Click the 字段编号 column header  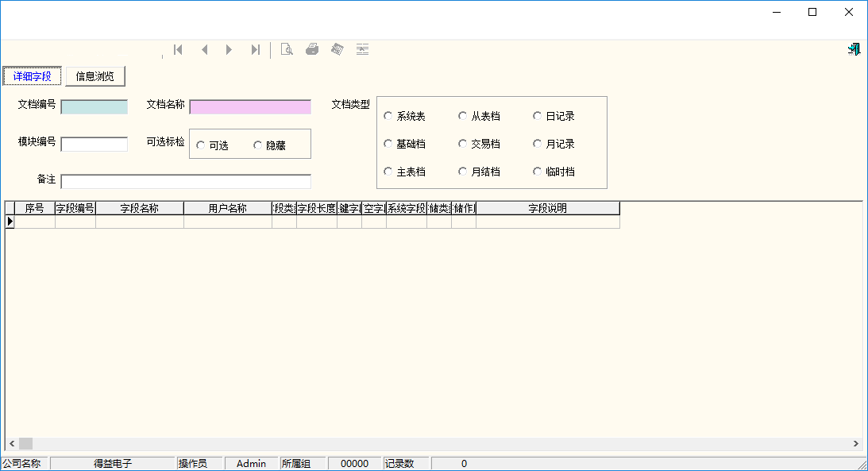(75, 208)
